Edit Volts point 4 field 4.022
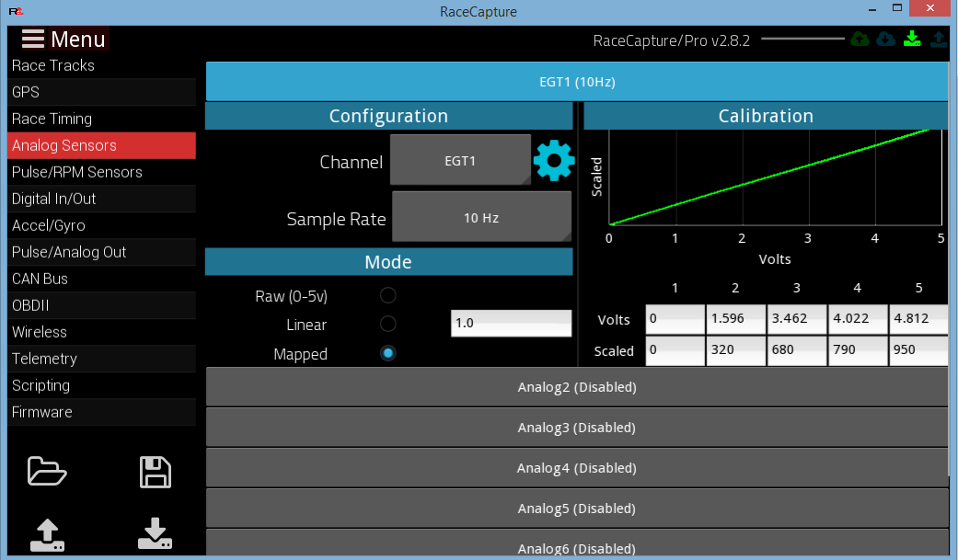The height and width of the screenshot is (560, 958). pyautogui.click(x=858, y=319)
